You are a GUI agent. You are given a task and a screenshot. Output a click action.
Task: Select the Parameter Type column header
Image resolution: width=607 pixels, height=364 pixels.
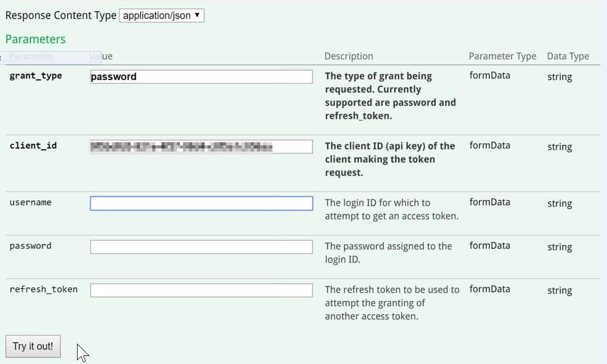(502, 56)
